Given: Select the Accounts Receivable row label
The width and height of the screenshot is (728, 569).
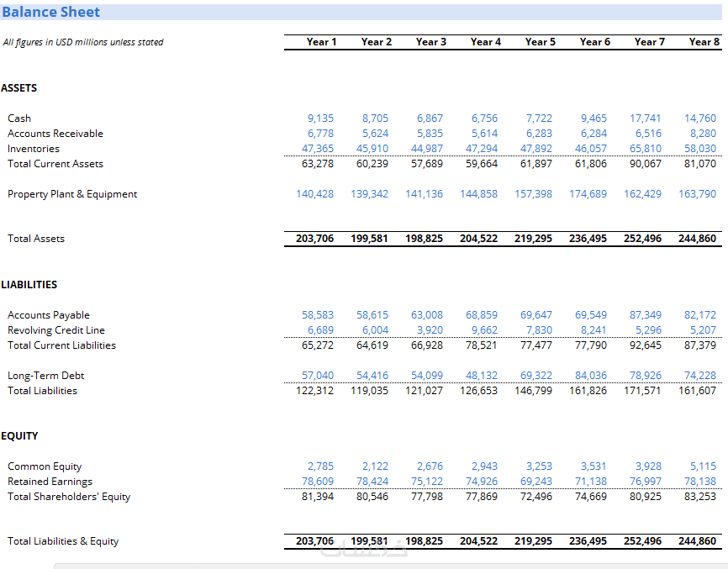Looking at the screenshot, I should [55, 134].
